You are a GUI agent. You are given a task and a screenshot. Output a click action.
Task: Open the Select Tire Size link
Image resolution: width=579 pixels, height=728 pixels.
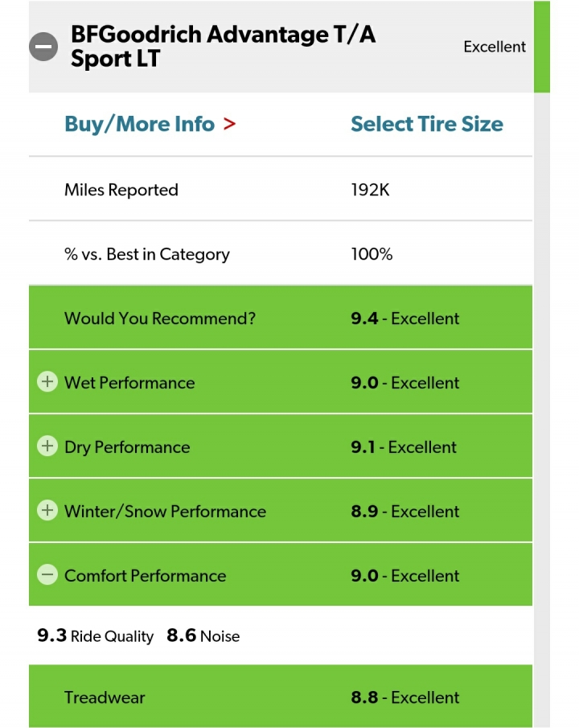coord(426,124)
